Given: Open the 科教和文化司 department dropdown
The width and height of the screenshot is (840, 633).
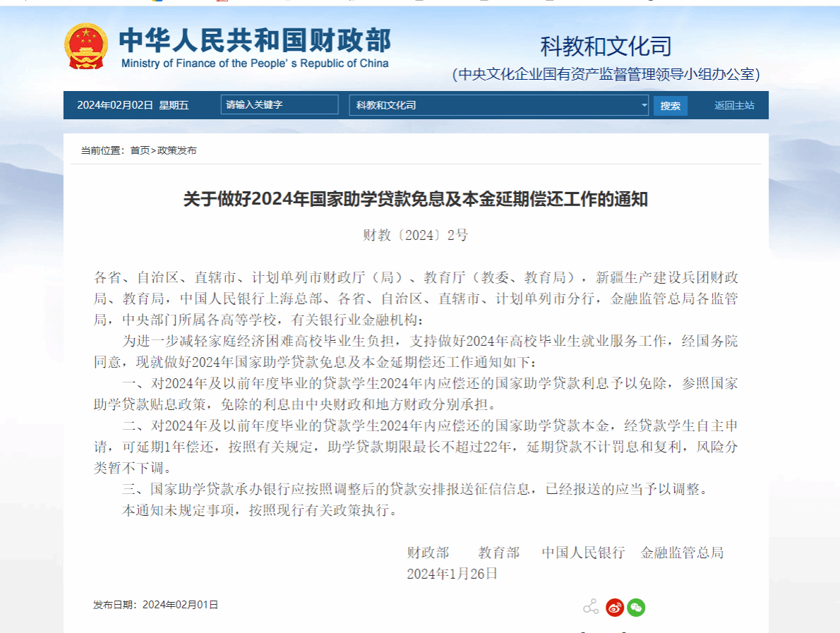Looking at the screenshot, I should (x=498, y=105).
